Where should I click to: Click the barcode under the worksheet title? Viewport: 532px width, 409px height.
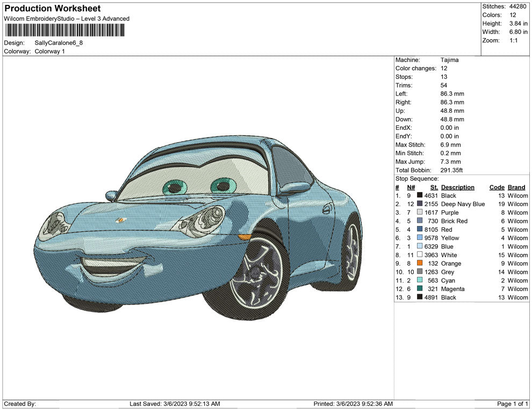coord(64,30)
